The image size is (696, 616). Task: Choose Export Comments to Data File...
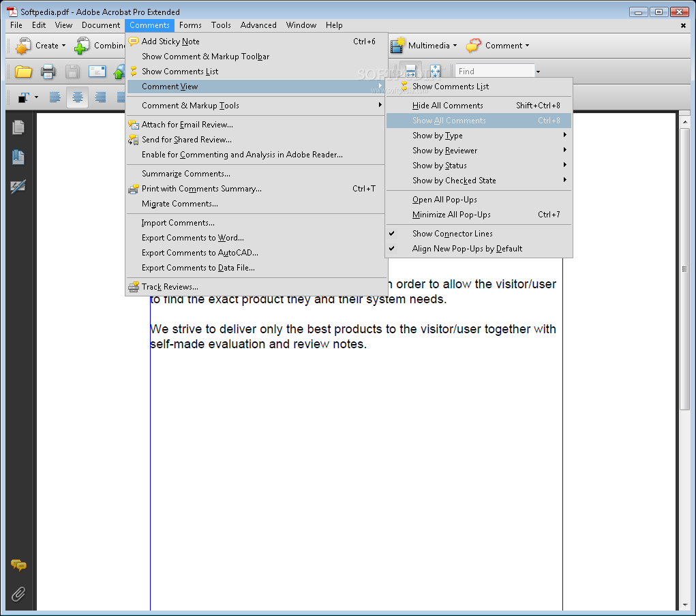(256, 268)
